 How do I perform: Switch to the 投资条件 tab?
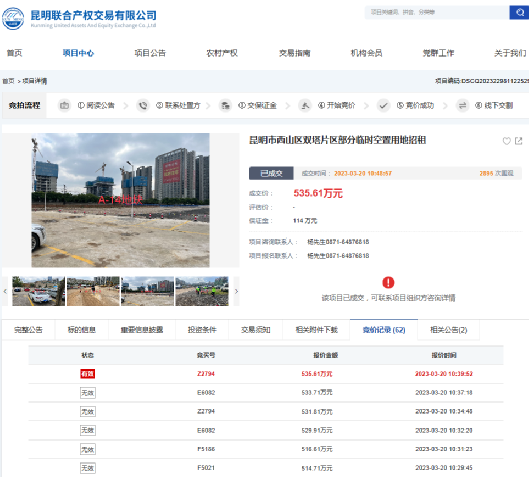point(202,330)
